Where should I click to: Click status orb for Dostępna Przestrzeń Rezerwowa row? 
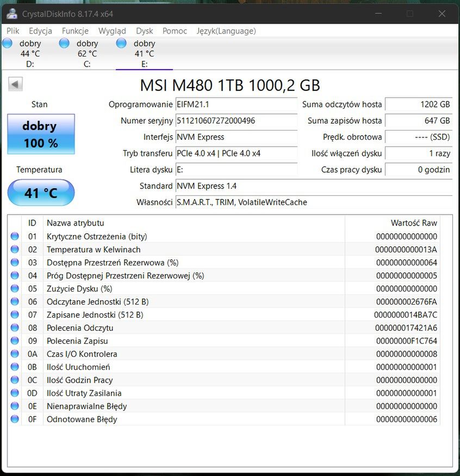(x=15, y=262)
